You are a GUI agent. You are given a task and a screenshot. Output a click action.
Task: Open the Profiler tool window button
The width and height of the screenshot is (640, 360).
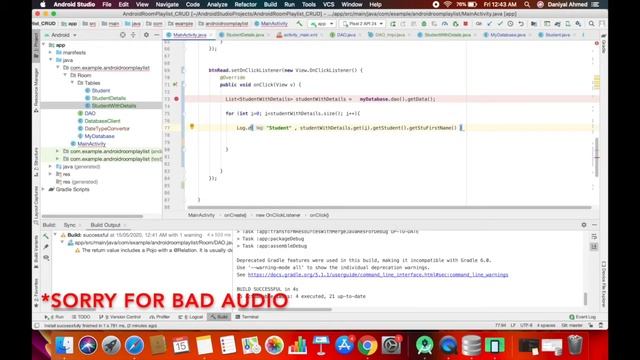[x=159, y=317]
